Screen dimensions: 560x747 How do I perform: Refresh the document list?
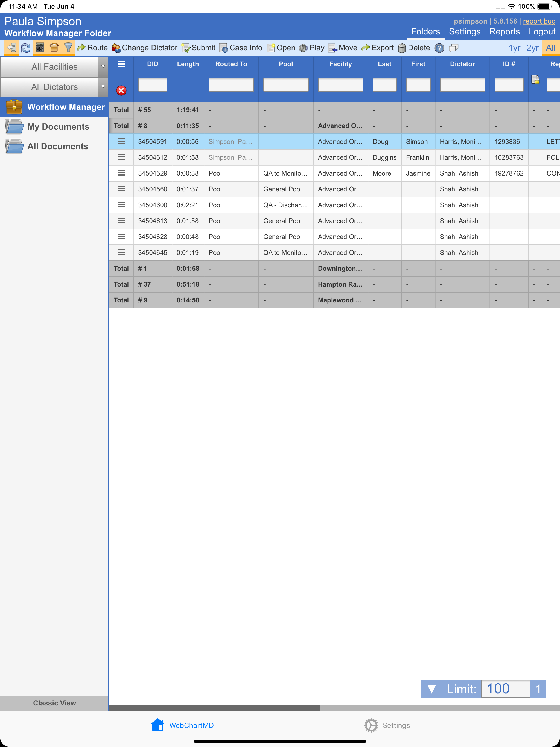click(x=26, y=48)
